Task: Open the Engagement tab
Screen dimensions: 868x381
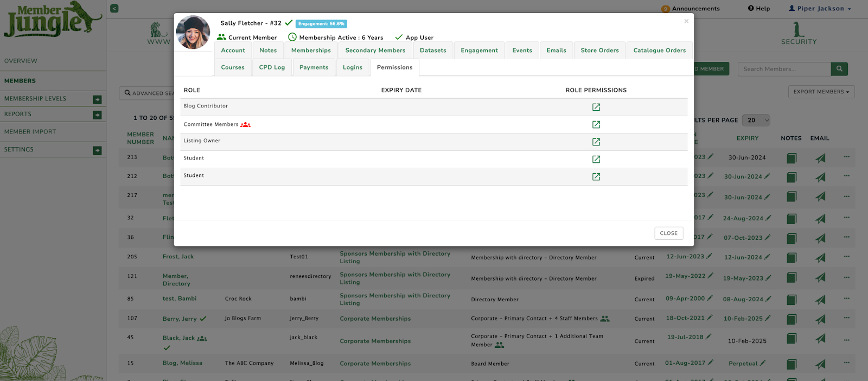Action: pyautogui.click(x=479, y=50)
